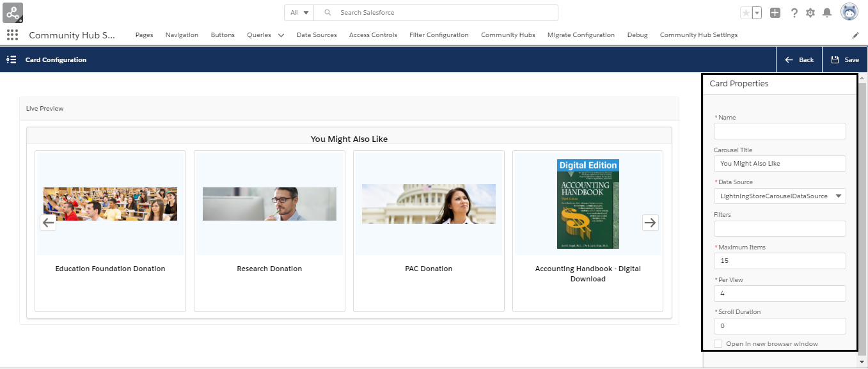Click the Save button
The width and height of the screenshot is (868, 369).
click(x=845, y=59)
